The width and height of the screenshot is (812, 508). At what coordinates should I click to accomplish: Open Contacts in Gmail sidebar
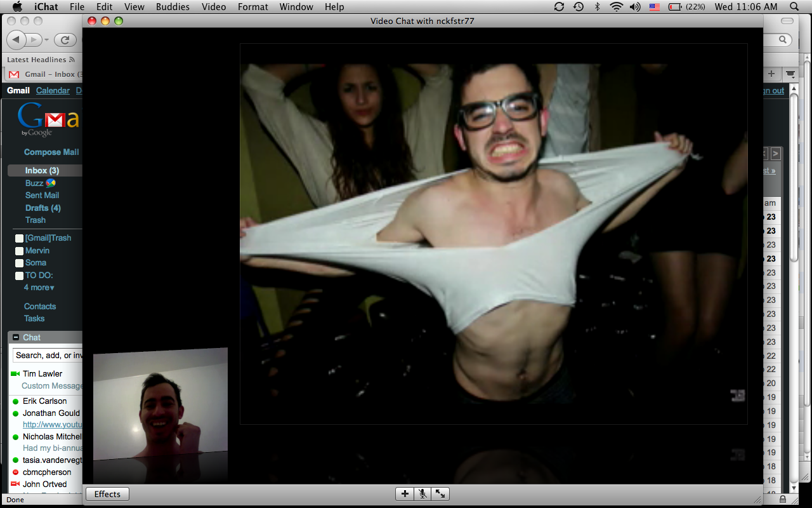(x=40, y=307)
